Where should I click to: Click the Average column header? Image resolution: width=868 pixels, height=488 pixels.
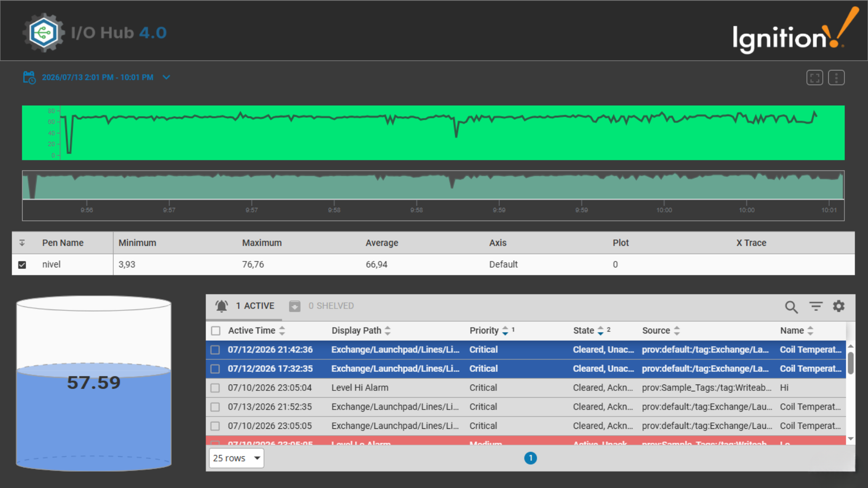click(382, 243)
